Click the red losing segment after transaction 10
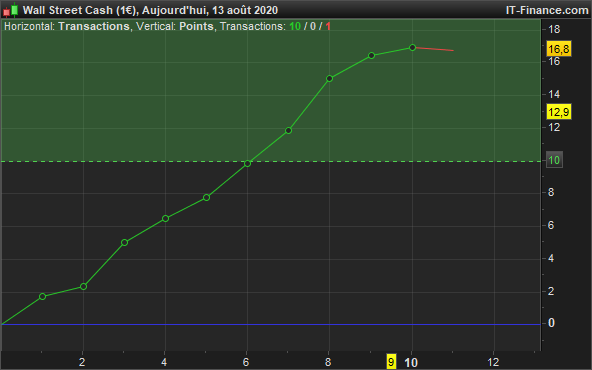Image resolution: width=592 pixels, height=370 pixels. [x=434, y=49]
